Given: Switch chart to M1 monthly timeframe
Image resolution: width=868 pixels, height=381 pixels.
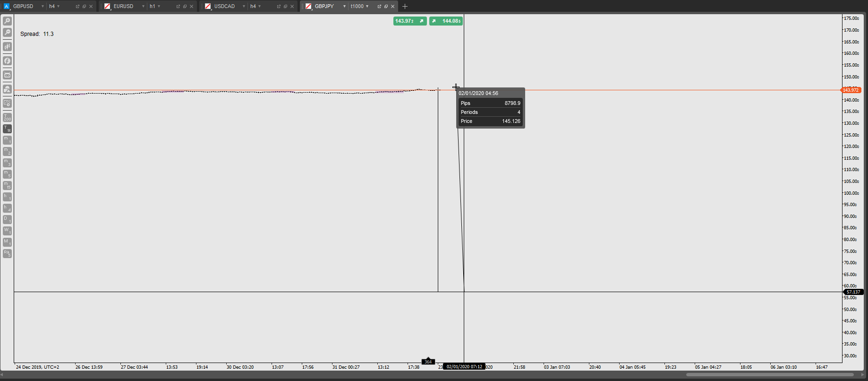Looking at the screenshot, I should [x=7, y=242].
